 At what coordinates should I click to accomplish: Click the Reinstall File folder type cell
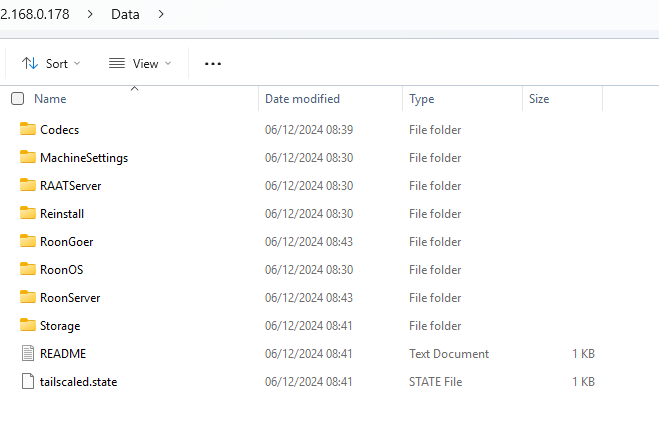click(435, 214)
